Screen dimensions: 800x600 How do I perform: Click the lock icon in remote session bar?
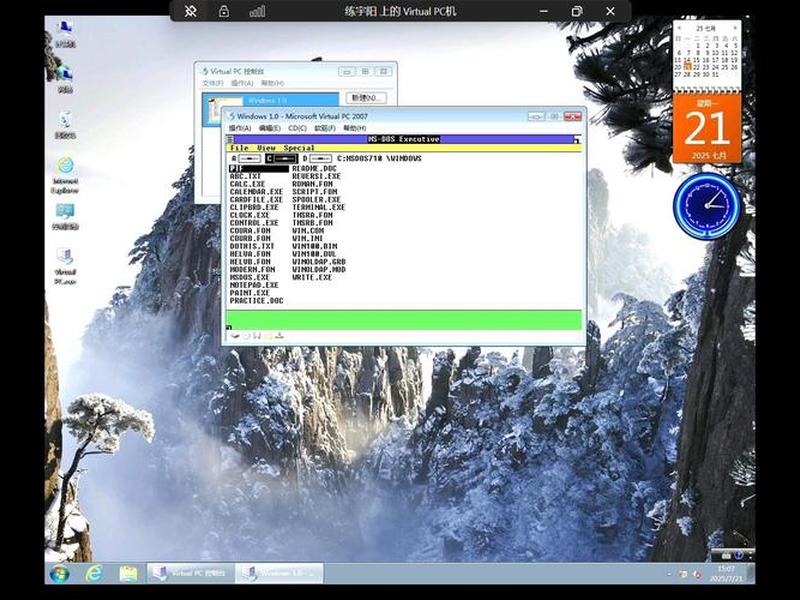coord(223,11)
